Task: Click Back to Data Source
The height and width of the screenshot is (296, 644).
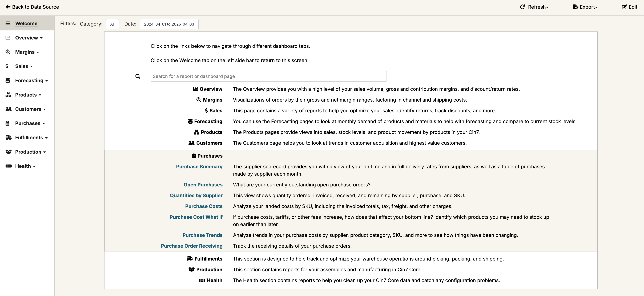Action: point(32,7)
